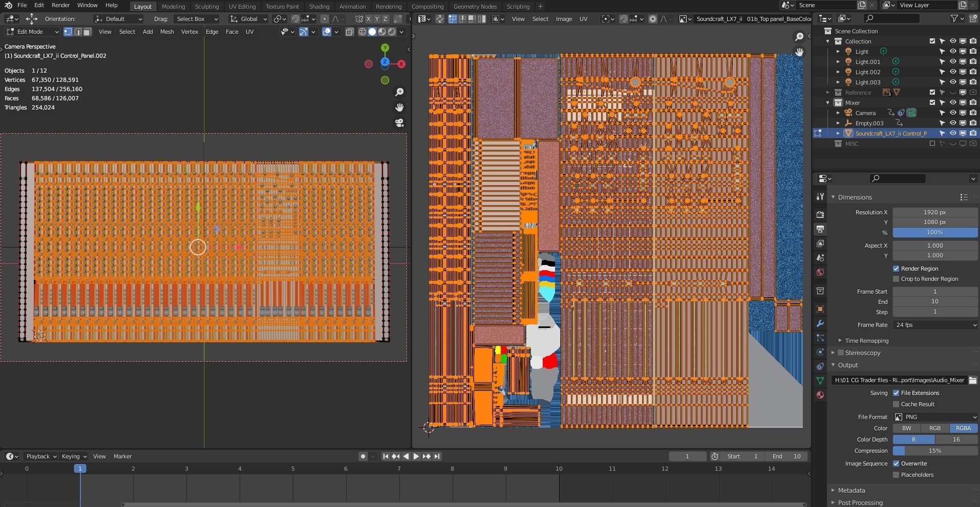The width and height of the screenshot is (980, 507).
Task: Open the Image menu in UV editor
Action: (x=564, y=19)
